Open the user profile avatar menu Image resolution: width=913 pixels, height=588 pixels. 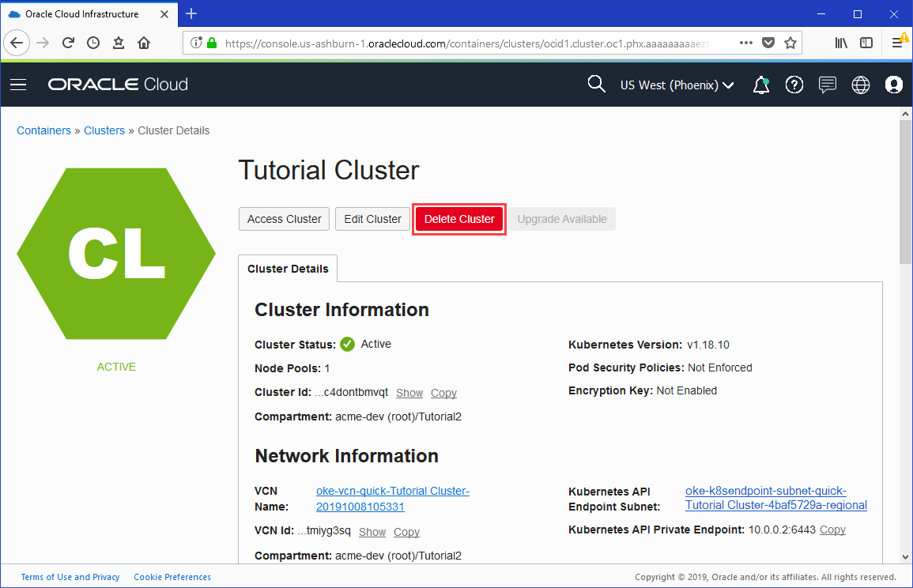coord(893,85)
